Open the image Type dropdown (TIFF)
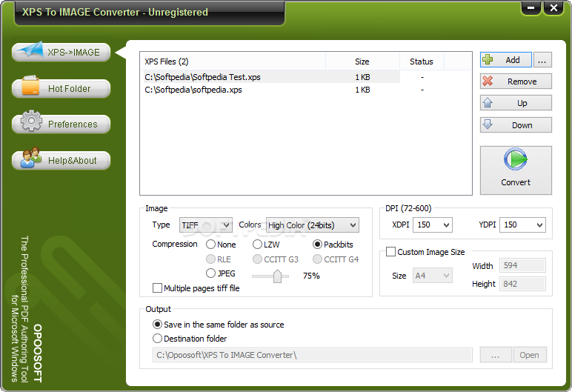 [x=206, y=225]
